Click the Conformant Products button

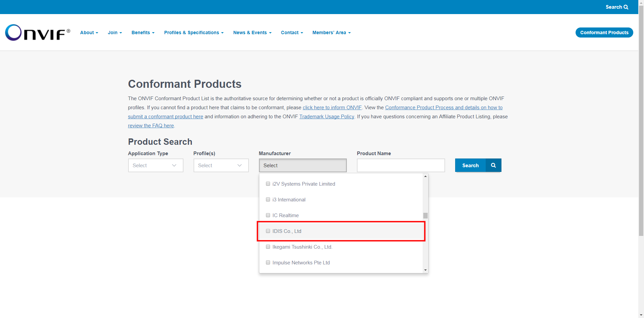coord(604,33)
